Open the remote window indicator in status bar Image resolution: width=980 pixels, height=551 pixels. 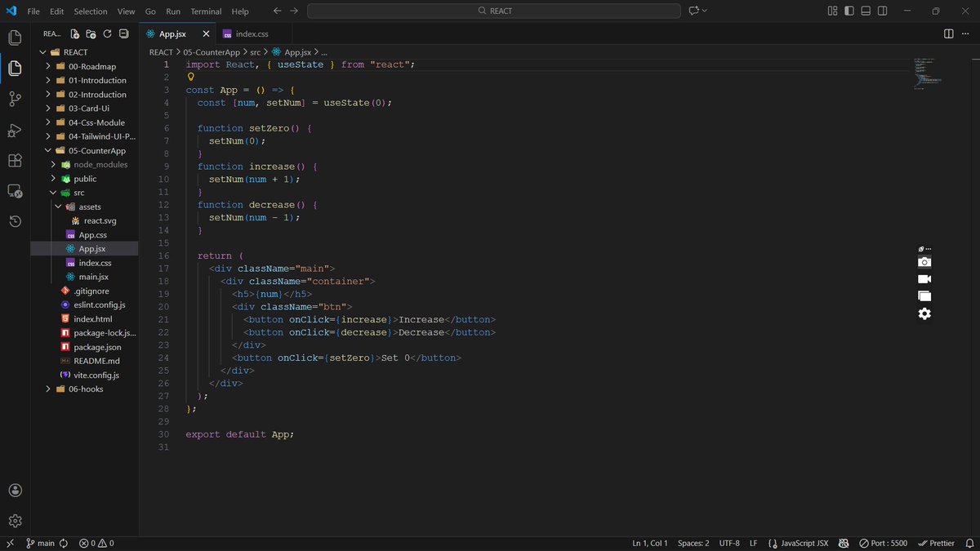pos(10,543)
